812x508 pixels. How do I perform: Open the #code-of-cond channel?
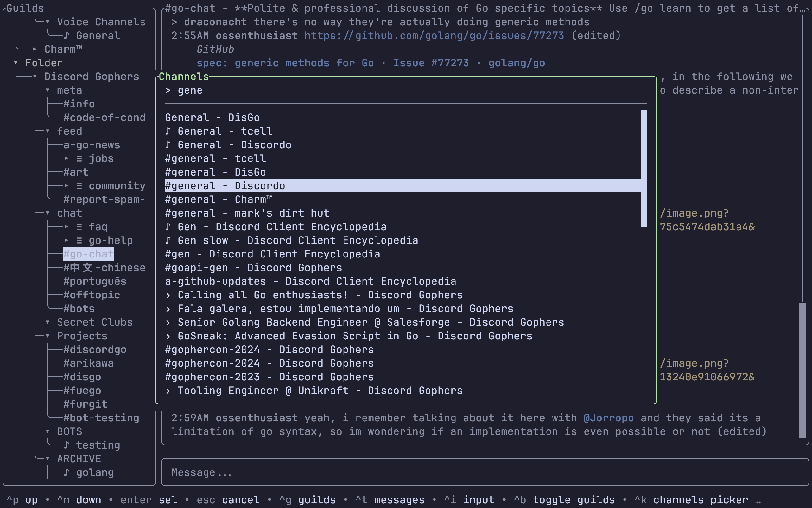pyautogui.click(x=105, y=117)
